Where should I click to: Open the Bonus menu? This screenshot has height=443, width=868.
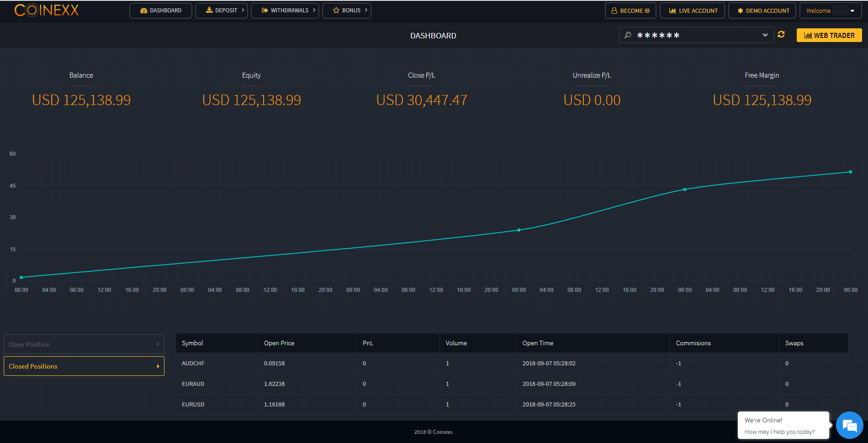[x=347, y=11]
